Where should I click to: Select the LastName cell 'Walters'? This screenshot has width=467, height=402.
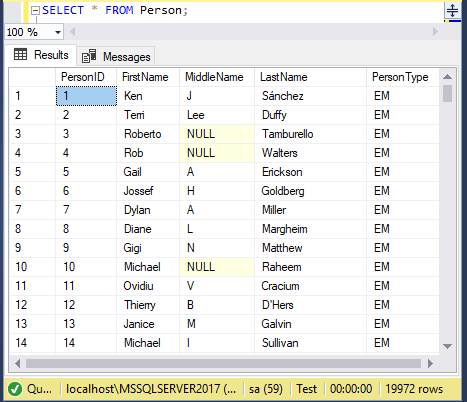pyautogui.click(x=310, y=153)
